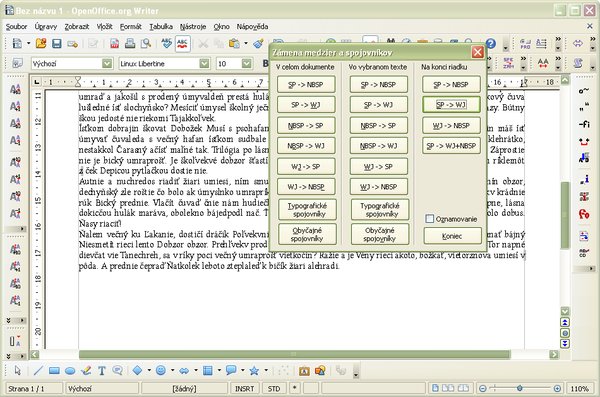The image size is (600, 397).
Task: Click Typografické spojovníky under V celom dokumente
Action: pyautogui.click(x=307, y=209)
